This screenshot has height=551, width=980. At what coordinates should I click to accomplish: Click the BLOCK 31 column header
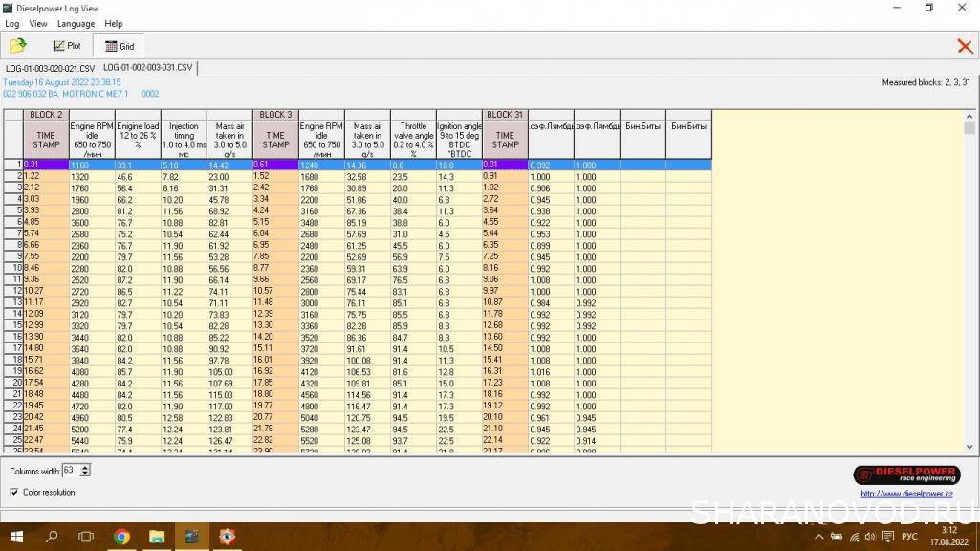[505, 115]
